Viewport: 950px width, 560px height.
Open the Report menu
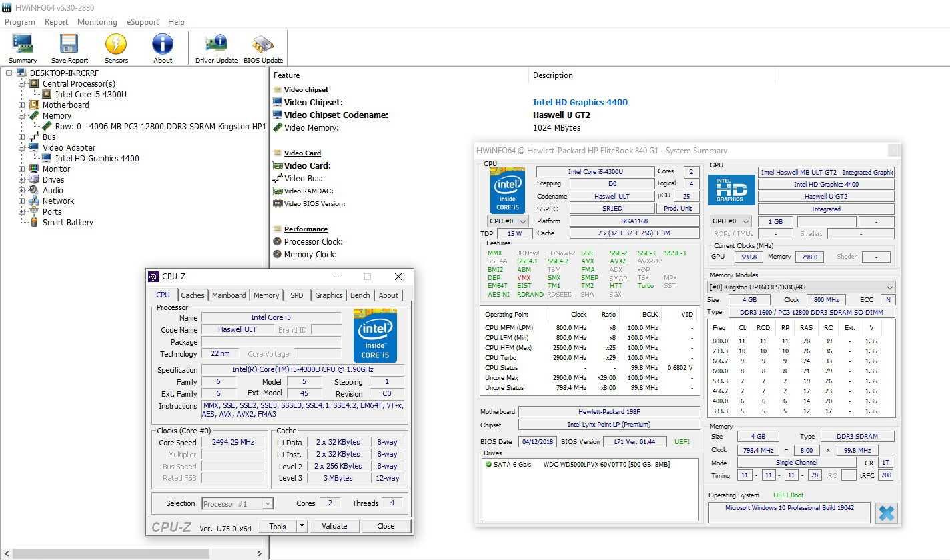pyautogui.click(x=57, y=22)
